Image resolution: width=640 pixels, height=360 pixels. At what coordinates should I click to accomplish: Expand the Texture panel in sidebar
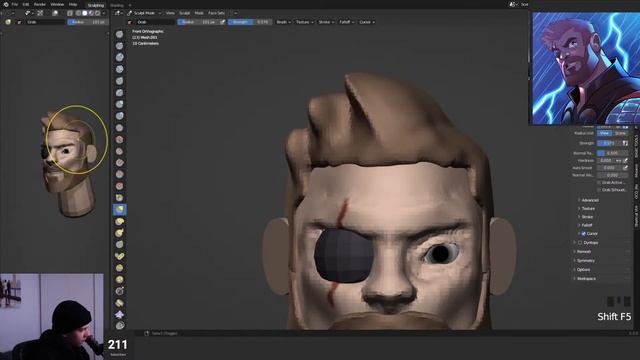588,209
